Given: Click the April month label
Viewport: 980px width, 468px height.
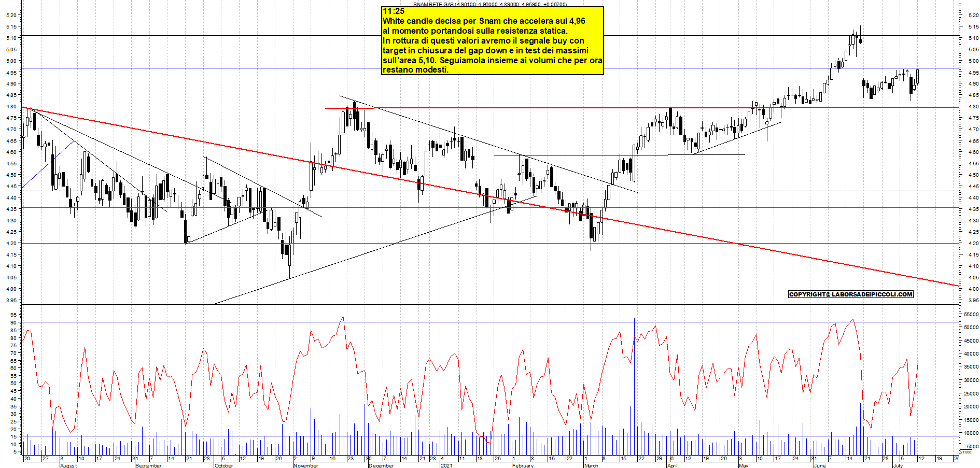Looking at the screenshot, I should tap(672, 465).
